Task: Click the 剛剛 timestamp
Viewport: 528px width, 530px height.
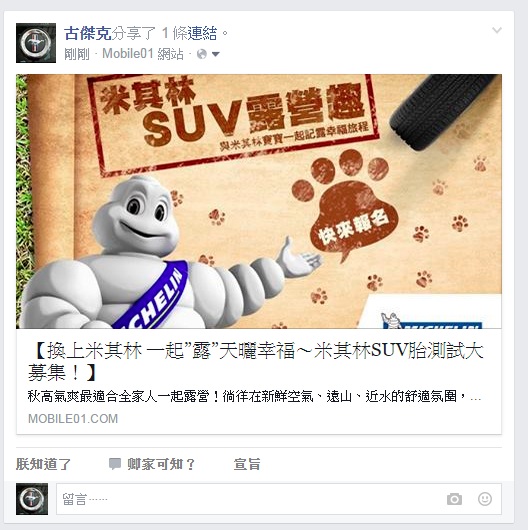Action: (77, 54)
